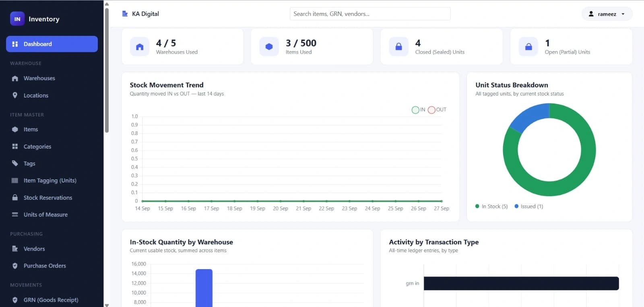The height and width of the screenshot is (307, 644).
Task: Click the Units of Measure ruler icon
Action: (15, 215)
